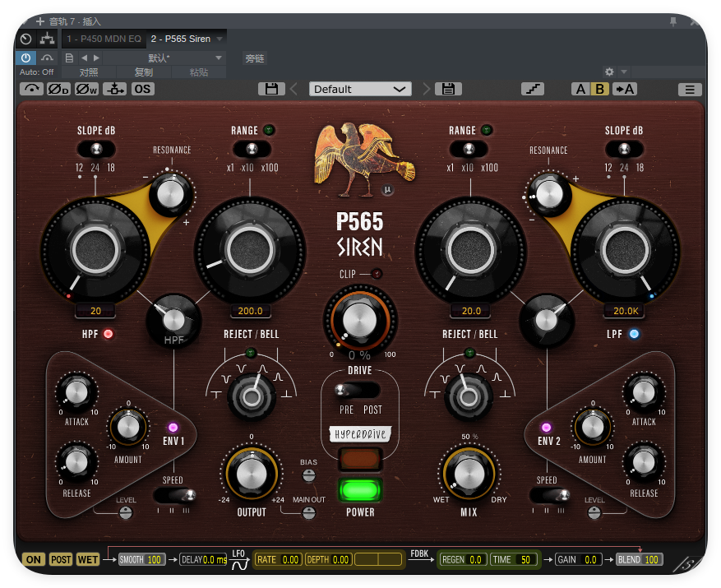This screenshot has height=588, width=721.
Task: Click the HPF frequency value 20
Action: [x=95, y=311]
